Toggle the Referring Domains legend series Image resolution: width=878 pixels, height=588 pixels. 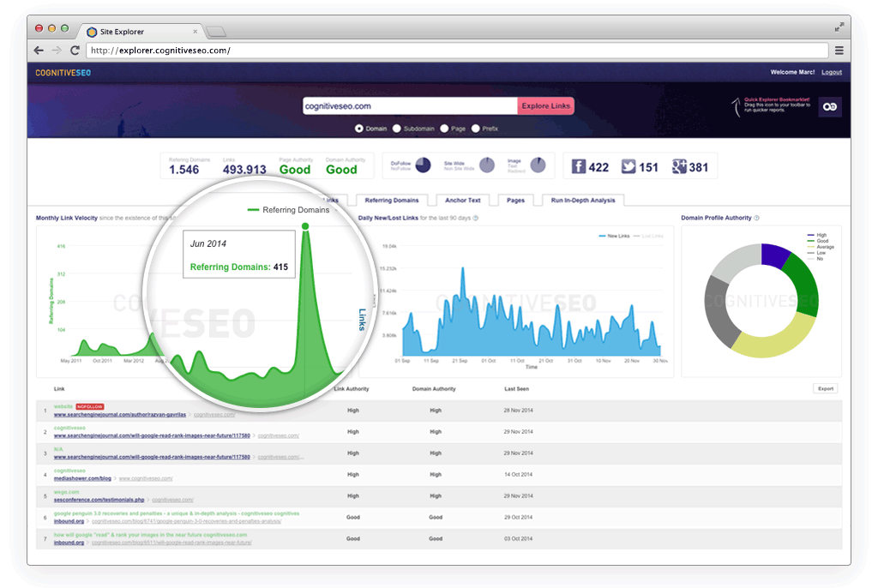click(x=288, y=209)
